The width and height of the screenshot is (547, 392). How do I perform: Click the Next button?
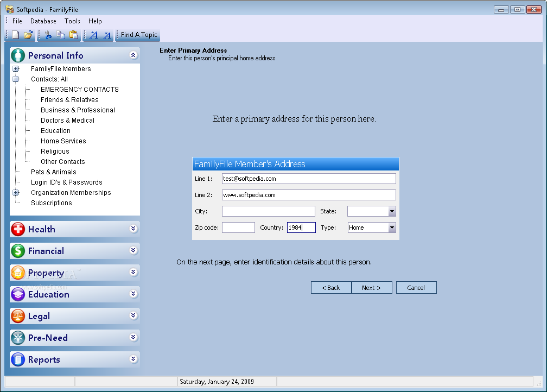(x=372, y=288)
